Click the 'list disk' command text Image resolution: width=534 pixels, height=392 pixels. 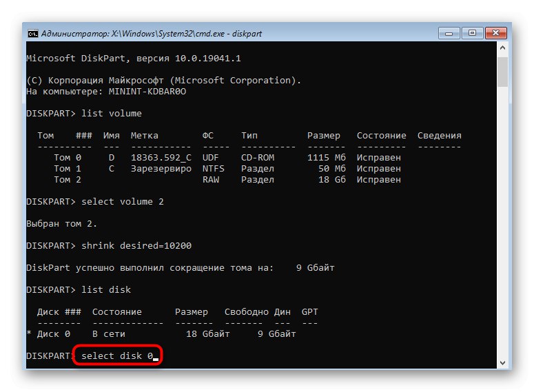tap(106, 290)
